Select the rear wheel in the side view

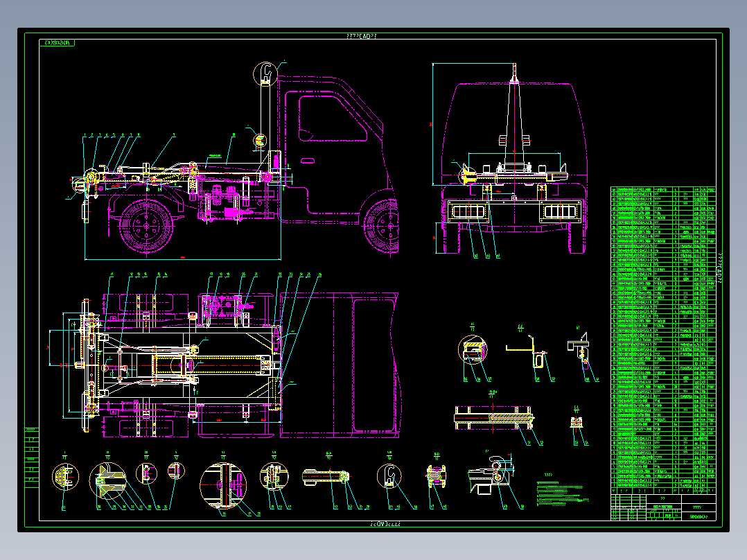pos(146,227)
